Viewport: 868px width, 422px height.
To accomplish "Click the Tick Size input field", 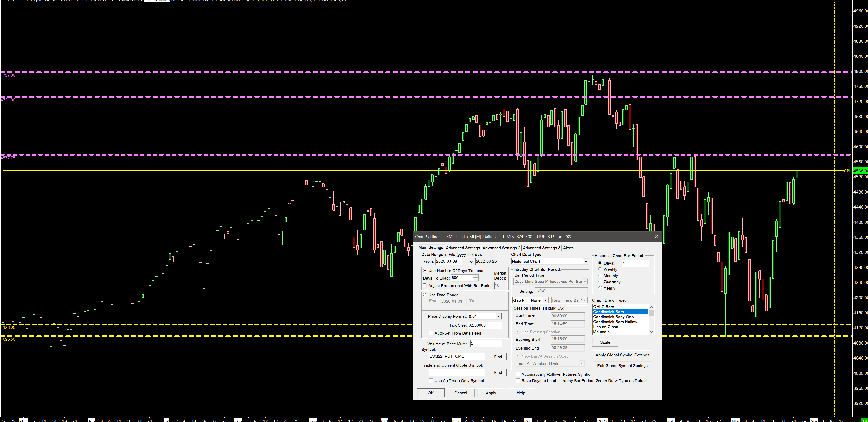I will click(x=484, y=325).
